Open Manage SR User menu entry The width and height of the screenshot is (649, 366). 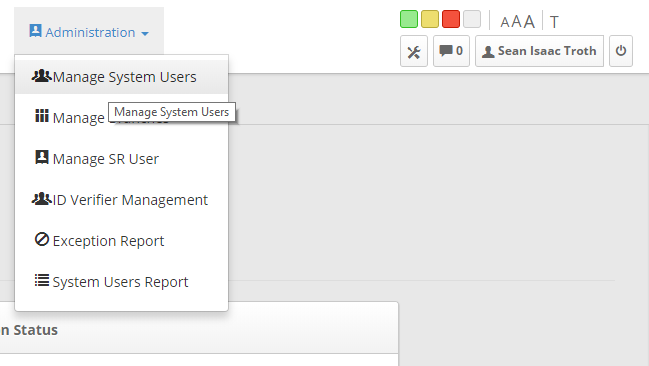pos(121,159)
